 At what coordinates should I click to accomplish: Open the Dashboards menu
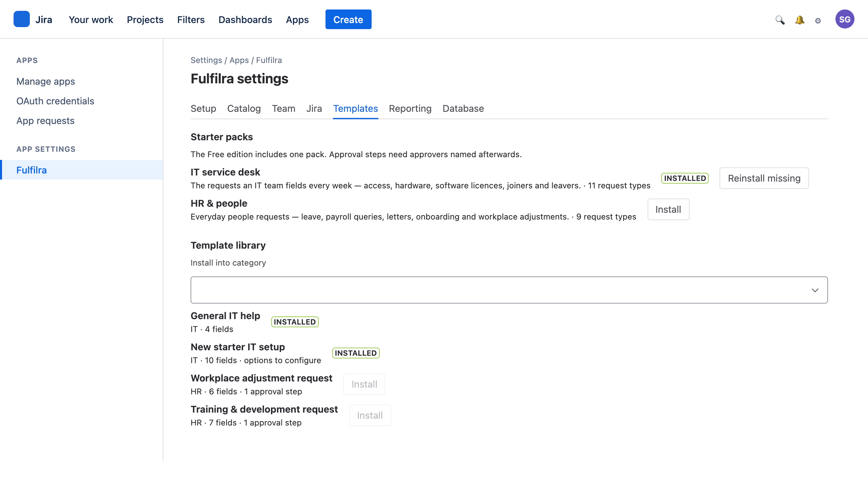point(245,20)
